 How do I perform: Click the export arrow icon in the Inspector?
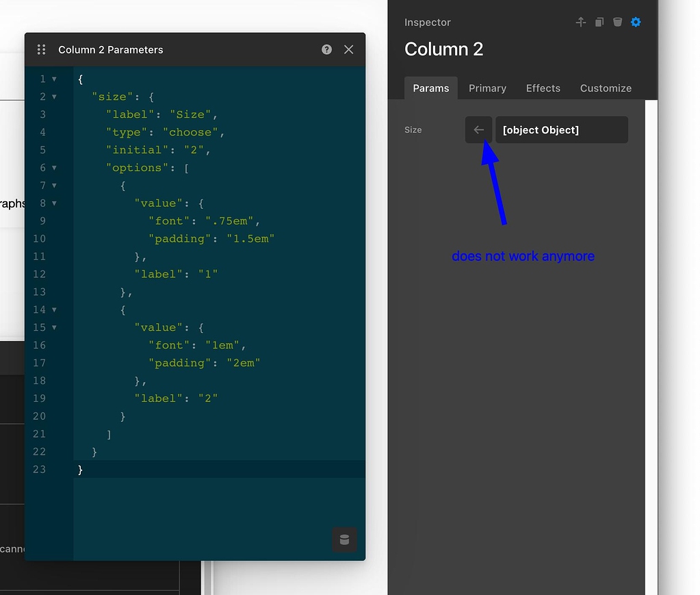coord(580,22)
